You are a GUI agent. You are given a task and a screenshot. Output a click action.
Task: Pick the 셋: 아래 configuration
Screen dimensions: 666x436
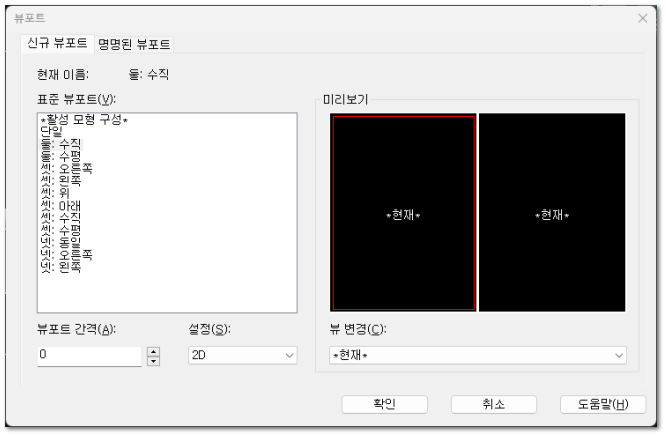61,206
